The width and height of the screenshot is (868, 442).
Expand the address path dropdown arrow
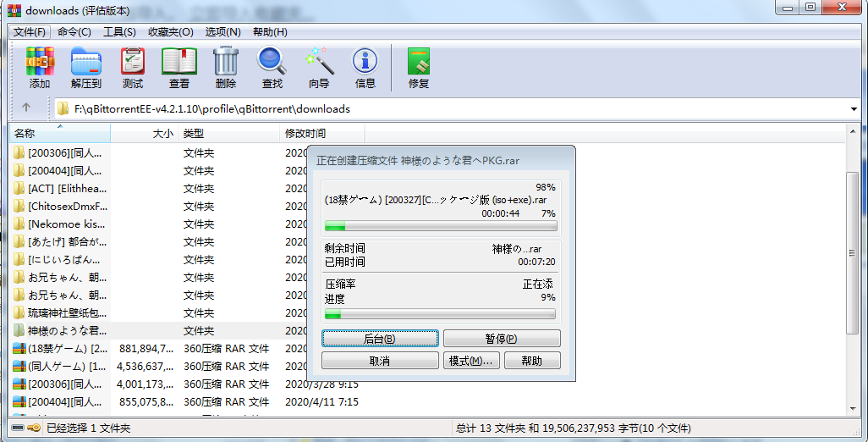[x=854, y=109]
